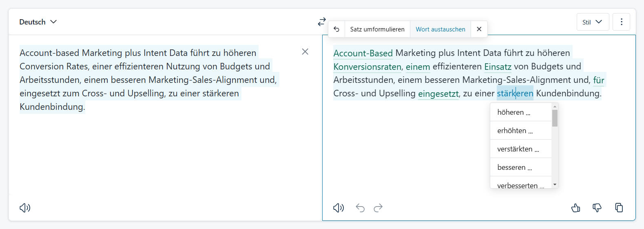Open the Deutsch language dropdown

38,22
